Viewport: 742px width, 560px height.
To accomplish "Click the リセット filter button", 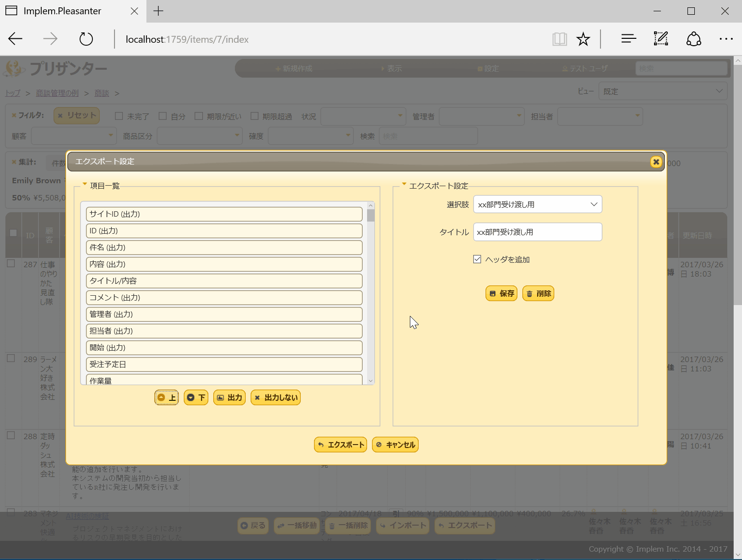I will (x=77, y=115).
